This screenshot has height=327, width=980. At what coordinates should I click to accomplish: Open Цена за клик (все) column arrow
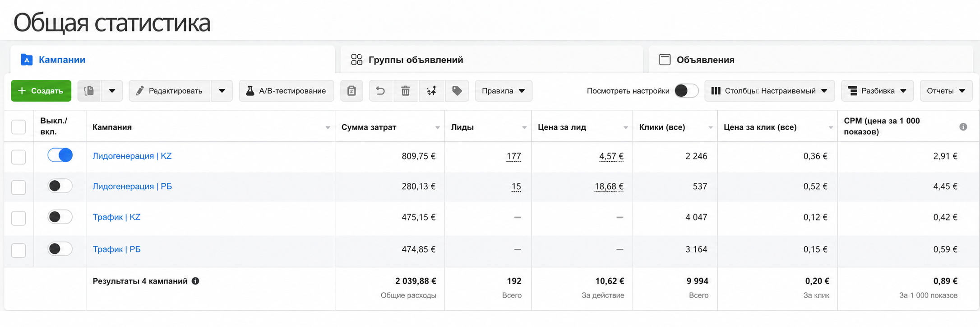[831, 128]
